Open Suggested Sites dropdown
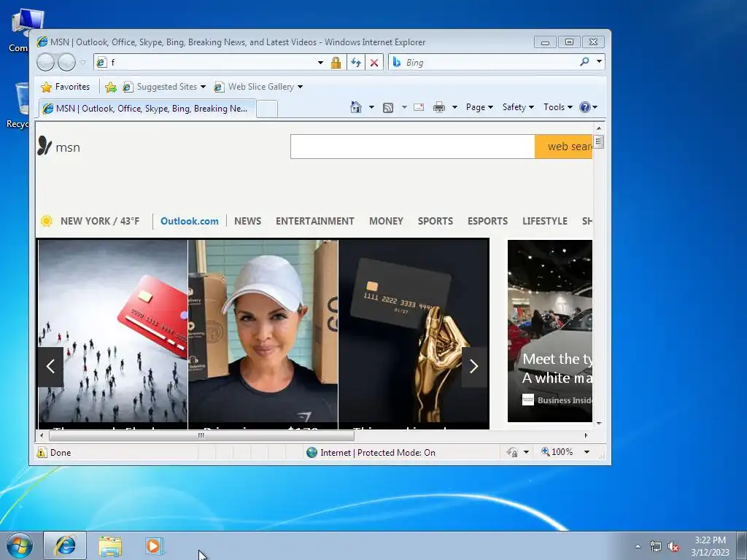 click(164, 87)
